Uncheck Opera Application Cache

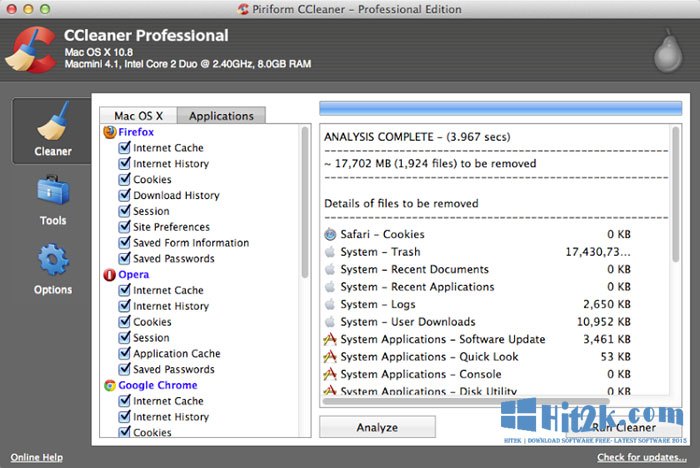[125, 353]
